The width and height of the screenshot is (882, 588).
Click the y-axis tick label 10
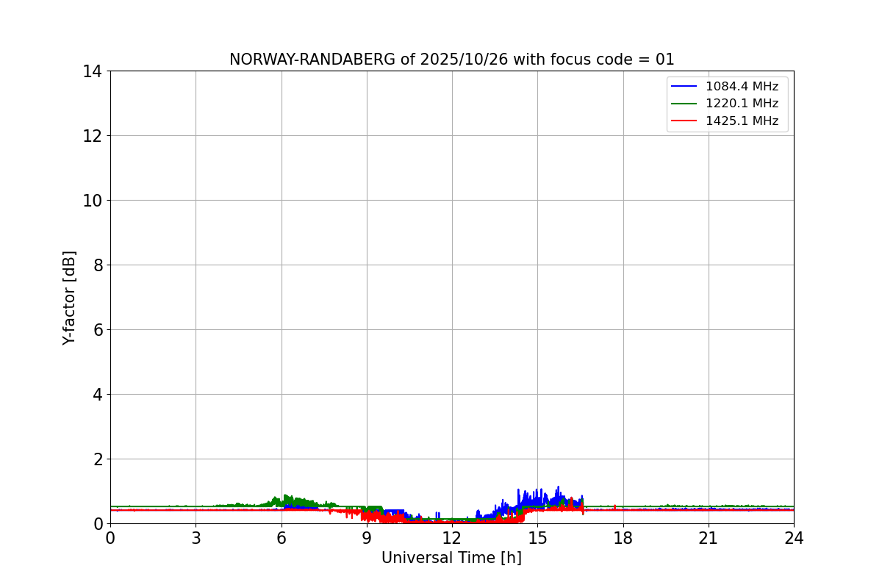pos(93,201)
